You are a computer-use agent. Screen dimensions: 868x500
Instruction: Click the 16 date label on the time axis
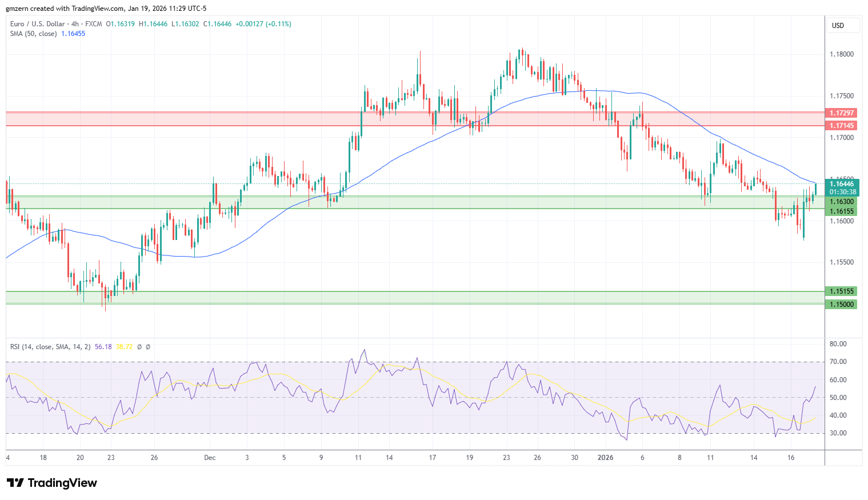click(791, 458)
